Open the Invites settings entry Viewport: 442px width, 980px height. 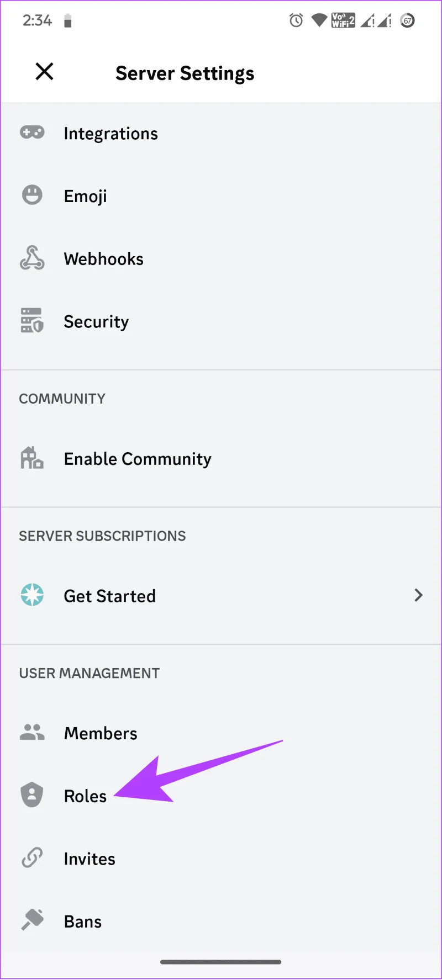click(x=221, y=859)
